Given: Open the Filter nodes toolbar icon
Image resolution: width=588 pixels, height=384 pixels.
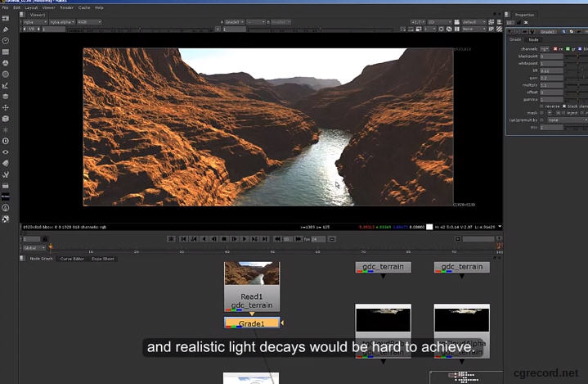Looking at the screenshot, I should pos(6,75).
